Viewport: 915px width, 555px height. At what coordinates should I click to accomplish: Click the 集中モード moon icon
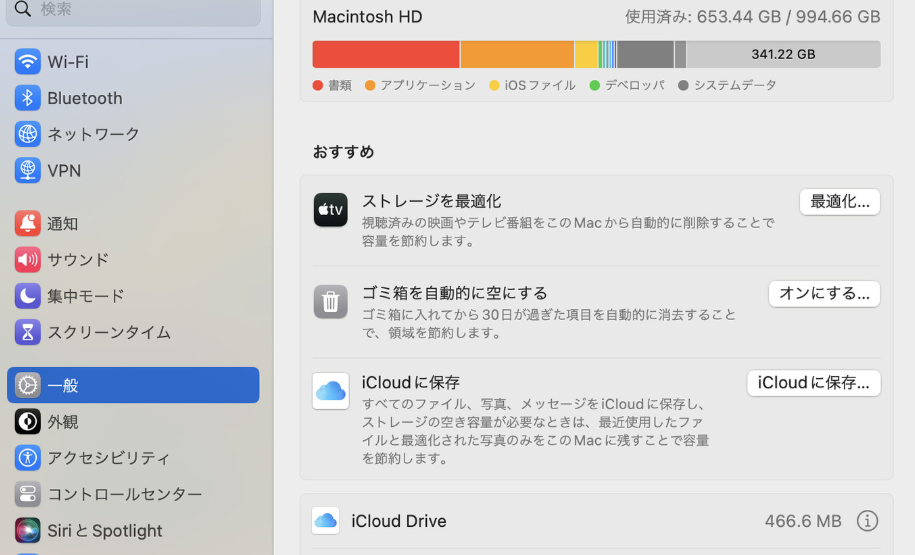click(x=27, y=295)
